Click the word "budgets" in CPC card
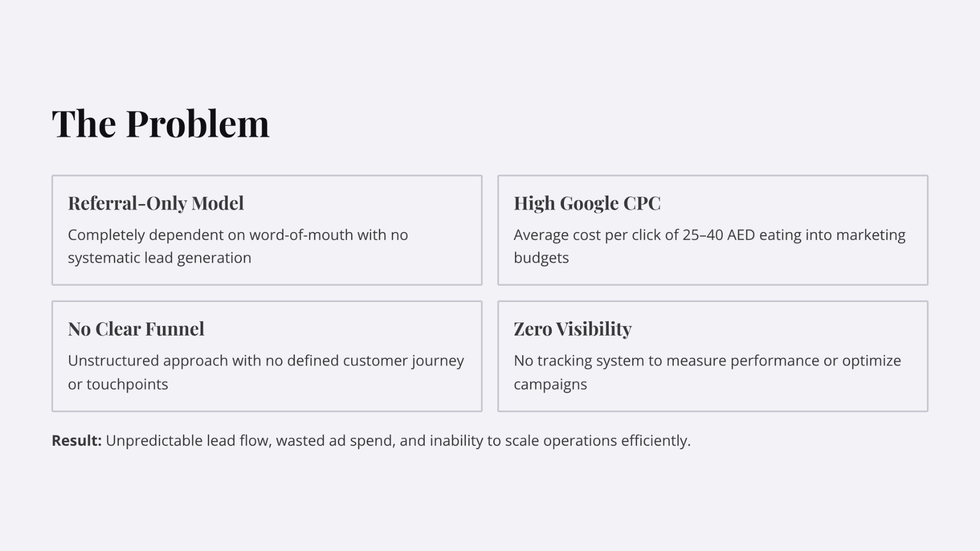980x551 pixels. 541,258
